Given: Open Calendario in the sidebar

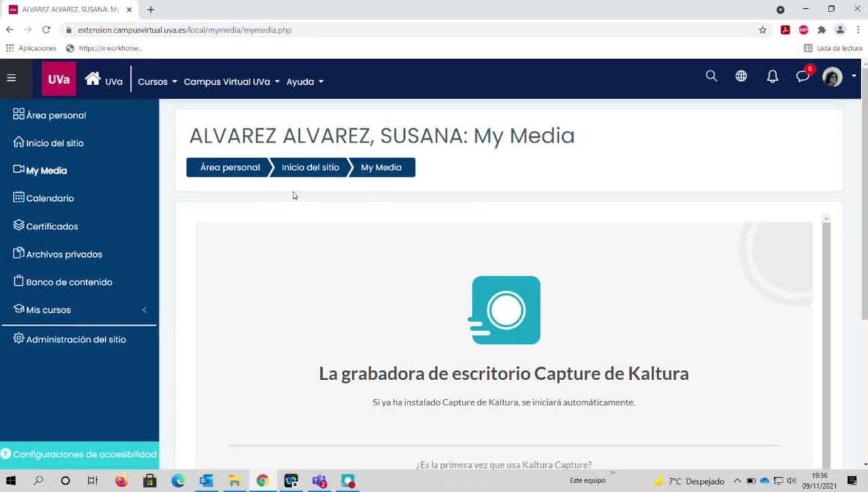Looking at the screenshot, I should (43, 198).
